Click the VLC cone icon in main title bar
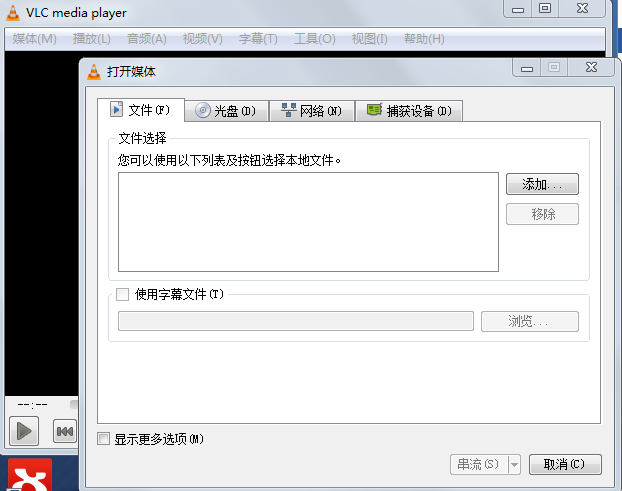The image size is (622, 491). tap(14, 11)
